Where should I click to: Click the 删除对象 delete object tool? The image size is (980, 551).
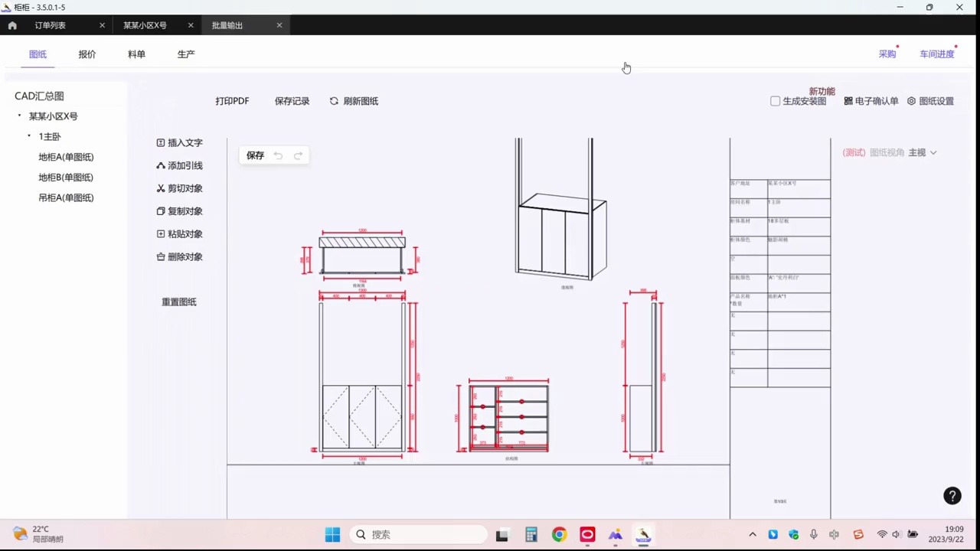point(180,257)
